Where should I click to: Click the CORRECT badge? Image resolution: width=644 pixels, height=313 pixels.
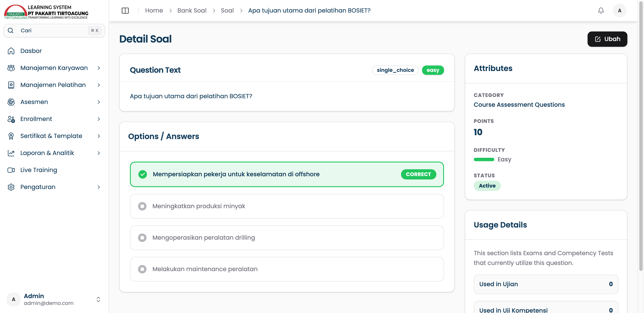tap(418, 174)
